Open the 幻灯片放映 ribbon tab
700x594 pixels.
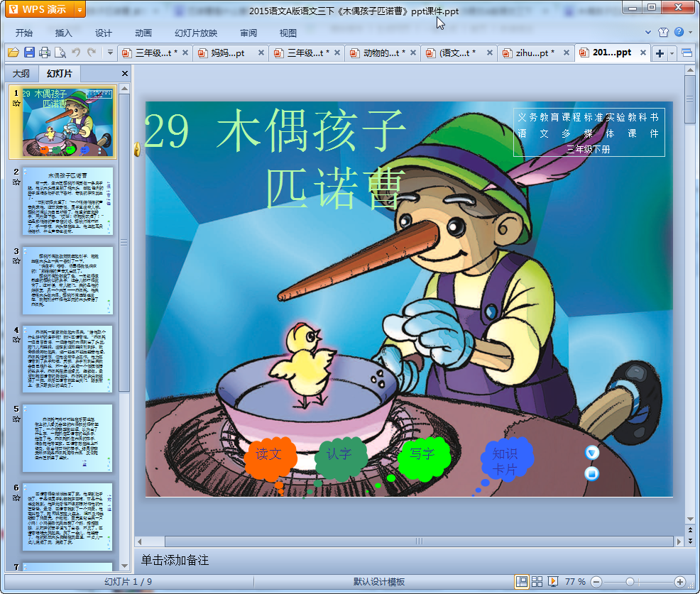[x=196, y=33]
